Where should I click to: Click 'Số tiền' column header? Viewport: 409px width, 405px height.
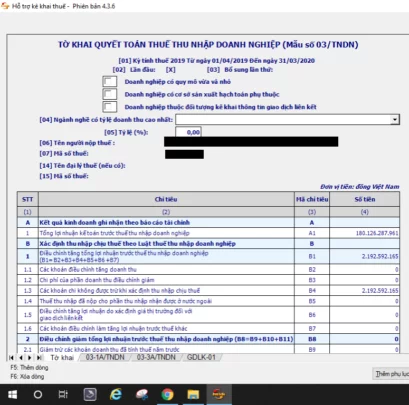pyautogui.click(x=364, y=199)
